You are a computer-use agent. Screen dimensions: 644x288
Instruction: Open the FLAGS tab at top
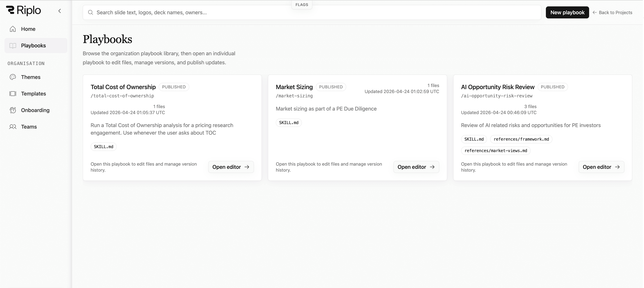(x=302, y=5)
